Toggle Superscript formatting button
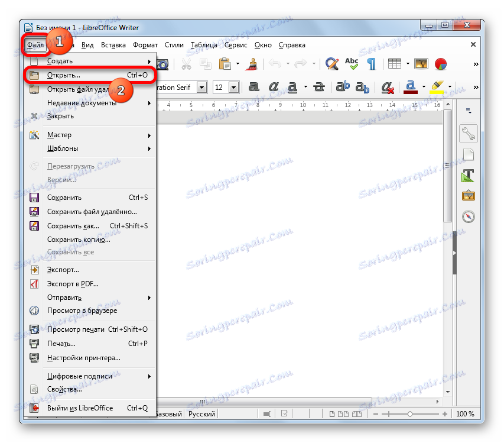Viewport: 504px width, 443px height. (343, 87)
